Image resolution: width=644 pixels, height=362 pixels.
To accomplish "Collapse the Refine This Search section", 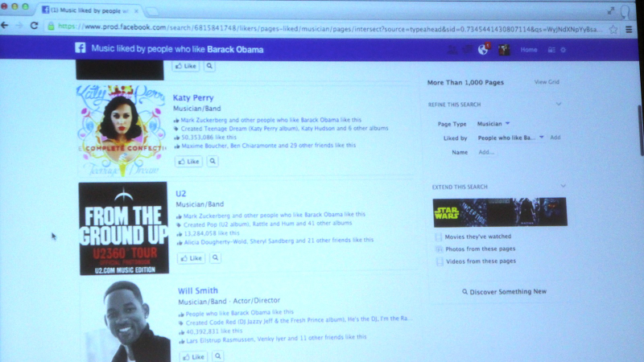I will point(559,104).
